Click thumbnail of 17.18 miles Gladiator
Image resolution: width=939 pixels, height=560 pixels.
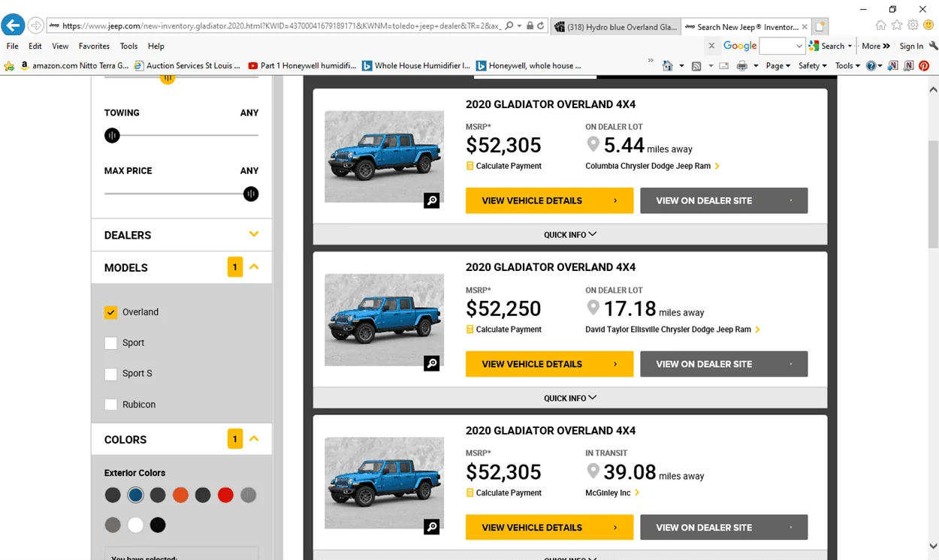384,320
